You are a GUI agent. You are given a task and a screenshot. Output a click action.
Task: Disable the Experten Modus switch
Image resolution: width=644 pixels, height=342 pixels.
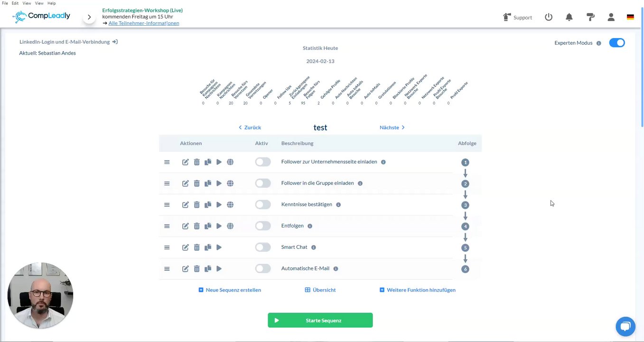click(617, 43)
